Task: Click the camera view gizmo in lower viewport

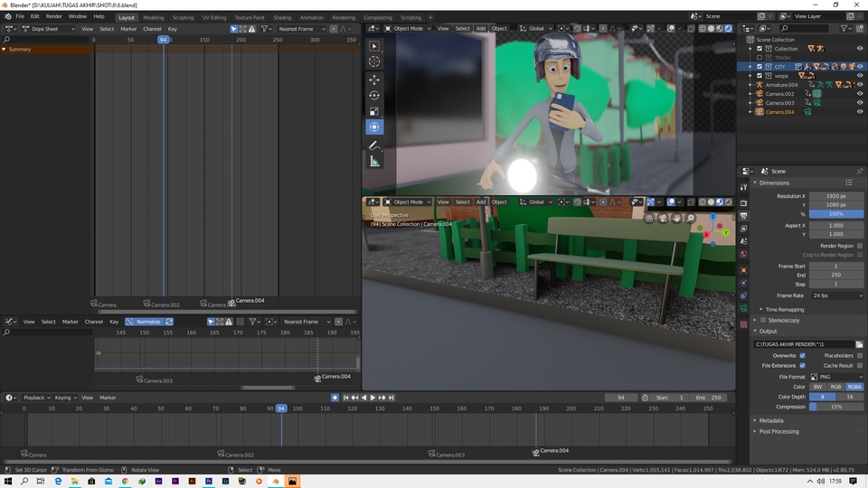Action: (663, 218)
